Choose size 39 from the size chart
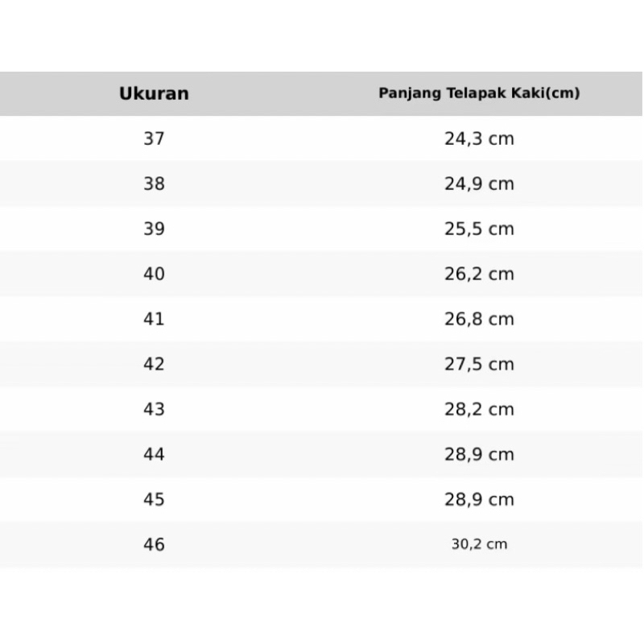This screenshot has height=644, width=644. point(154,229)
